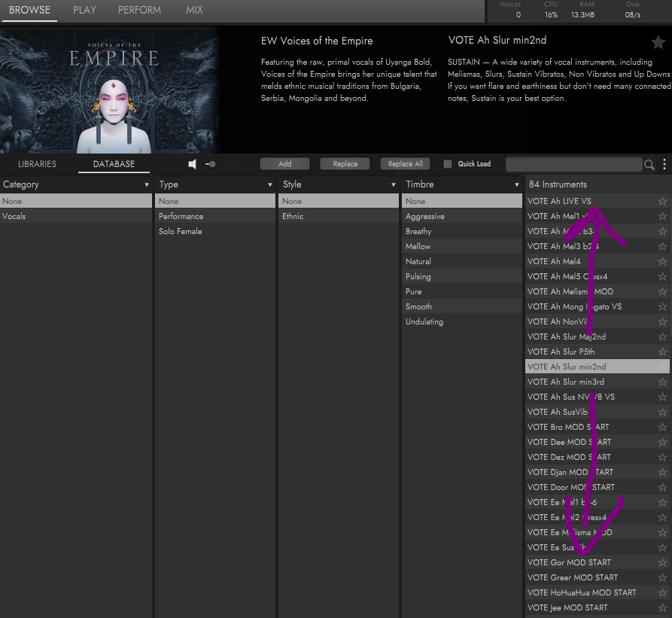
Task: Adjust the preview volume slider
Action: pos(212,164)
